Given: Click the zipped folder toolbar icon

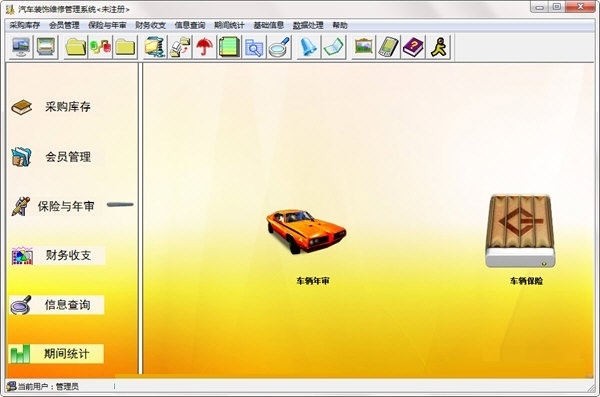Looking at the screenshot, I should point(155,47).
